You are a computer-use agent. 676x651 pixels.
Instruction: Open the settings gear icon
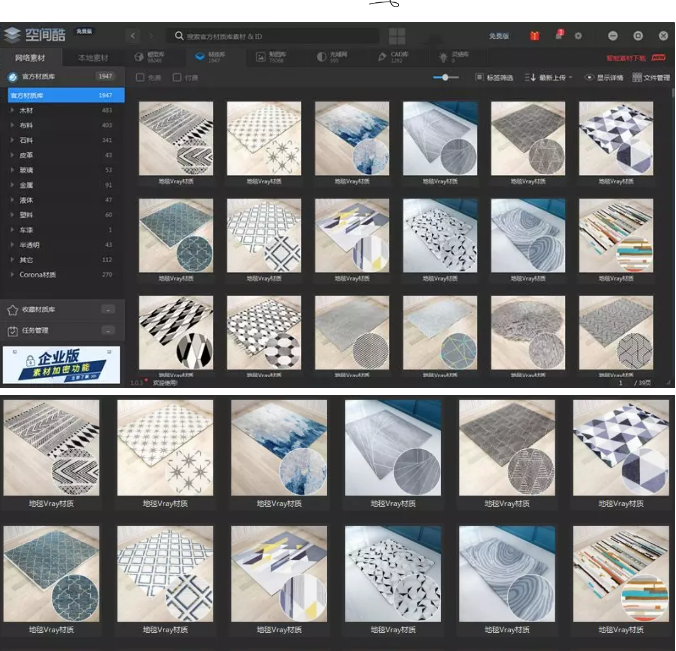click(x=578, y=36)
